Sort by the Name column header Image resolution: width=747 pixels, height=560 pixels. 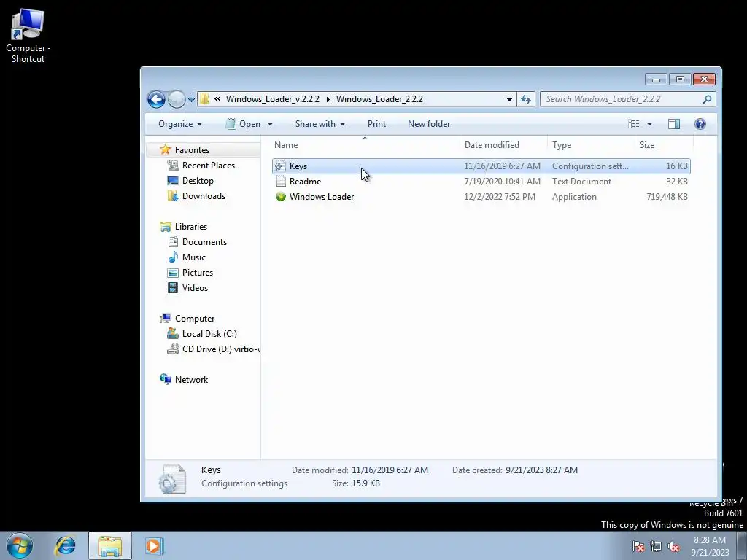coord(365,145)
